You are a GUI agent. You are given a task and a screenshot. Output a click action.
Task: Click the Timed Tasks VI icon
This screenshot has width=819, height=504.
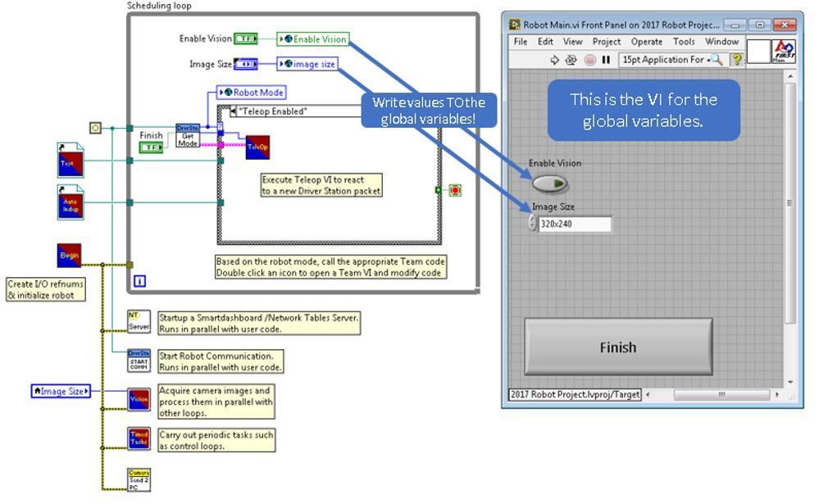[139, 438]
